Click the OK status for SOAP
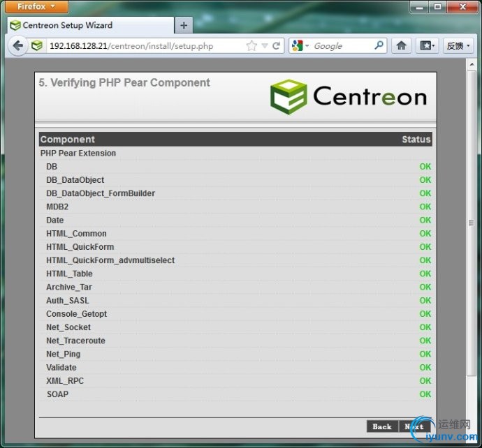Viewport: 482px width, 448px height. [x=425, y=394]
